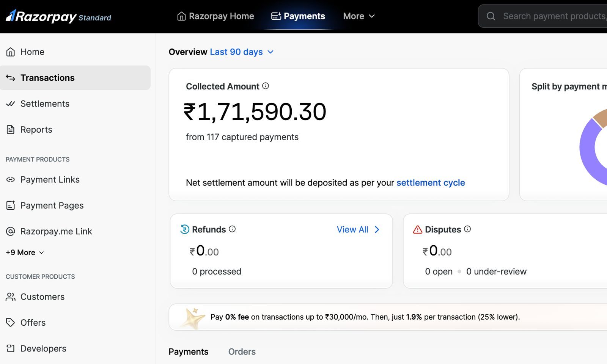The width and height of the screenshot is (607, 364).
Task: Click the 'Split by payment' card heading
Action: pyautogui.click(x=569, y=86)
